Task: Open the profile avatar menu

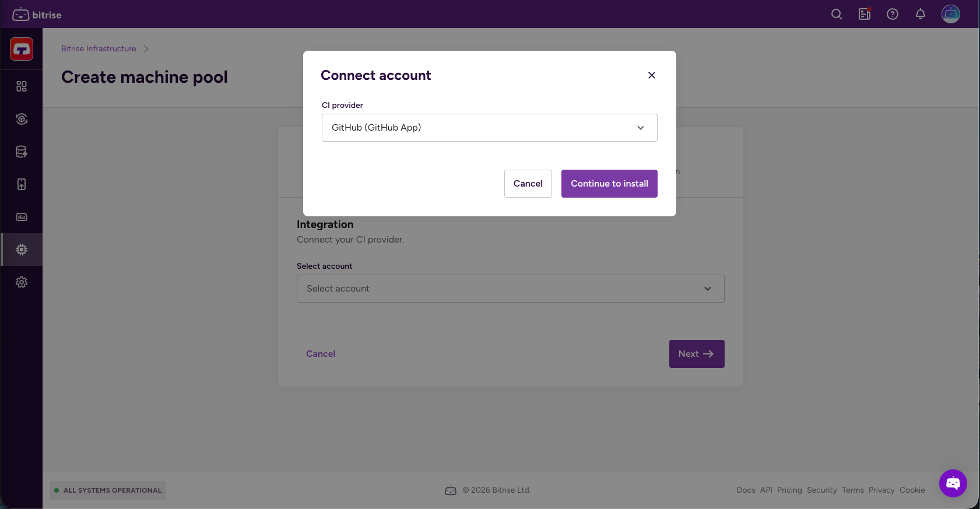Action: (950, 14)
